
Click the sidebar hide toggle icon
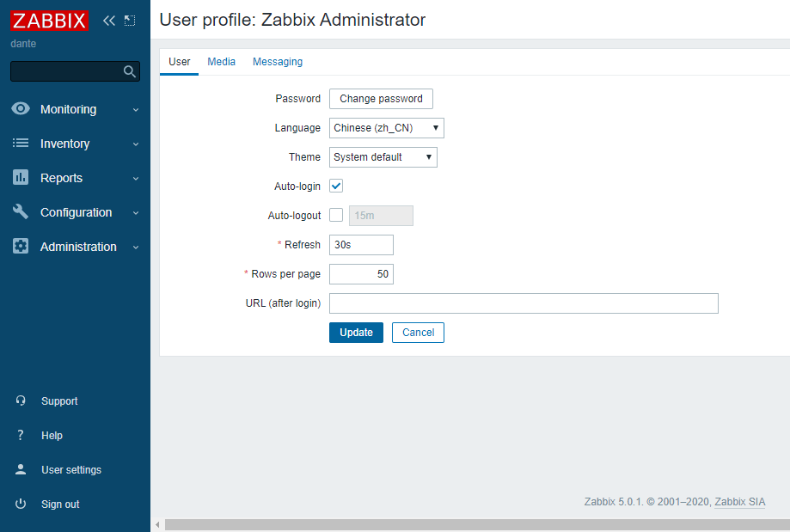pyautogui.click(x=130, y=21)
